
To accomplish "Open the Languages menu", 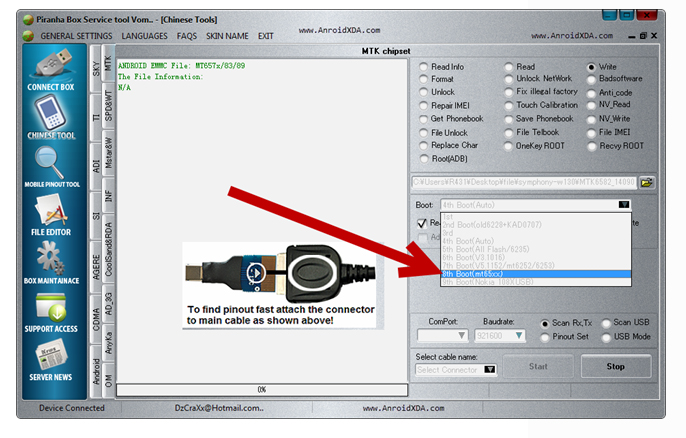I will pyautogui.click(x=144, y=36).
